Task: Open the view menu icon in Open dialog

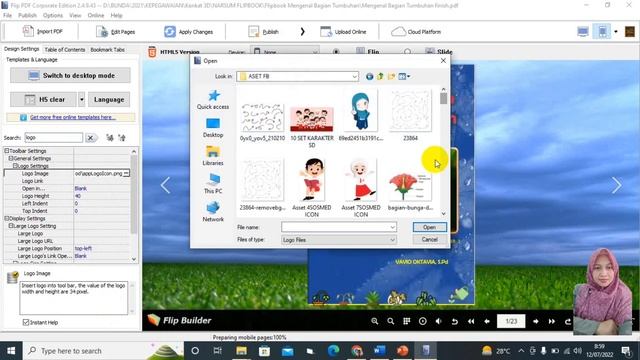Action: [x=404, y=76]
